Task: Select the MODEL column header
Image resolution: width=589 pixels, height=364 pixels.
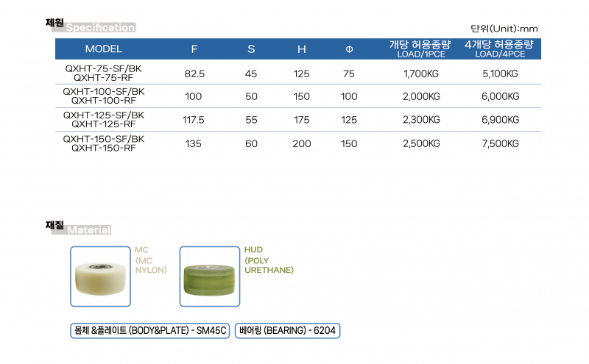Action: click(104, 49)
